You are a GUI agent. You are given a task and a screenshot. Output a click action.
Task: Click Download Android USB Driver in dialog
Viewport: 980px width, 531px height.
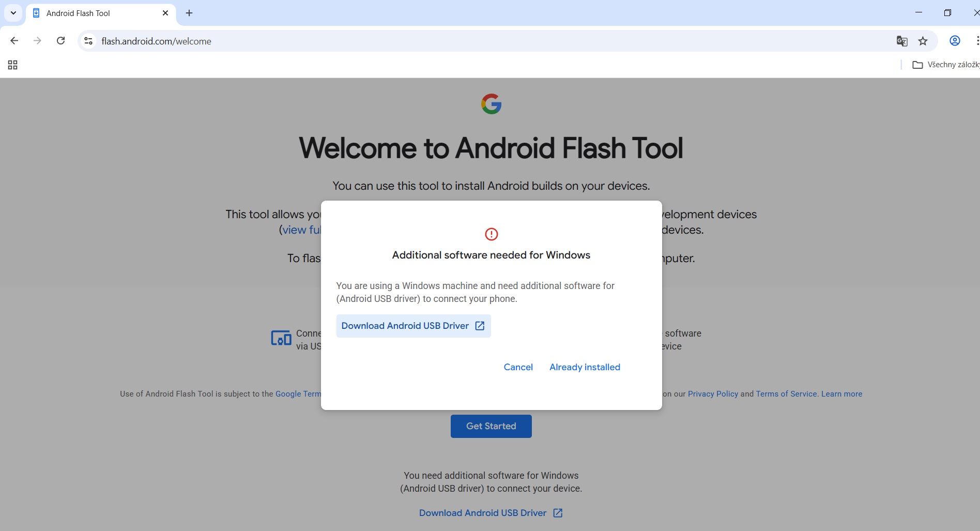[413, 326]
